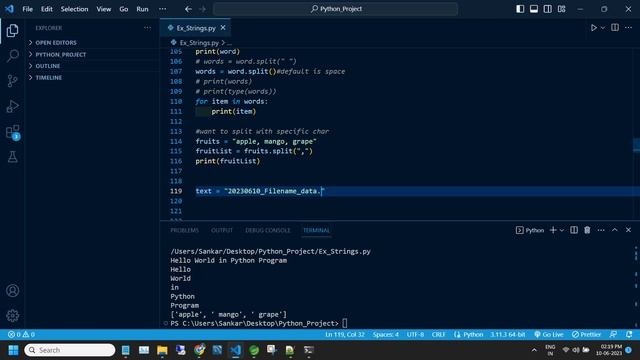The image size is (640, 360).
Task: Go forward in navigation history
Action: coord(202,9)
